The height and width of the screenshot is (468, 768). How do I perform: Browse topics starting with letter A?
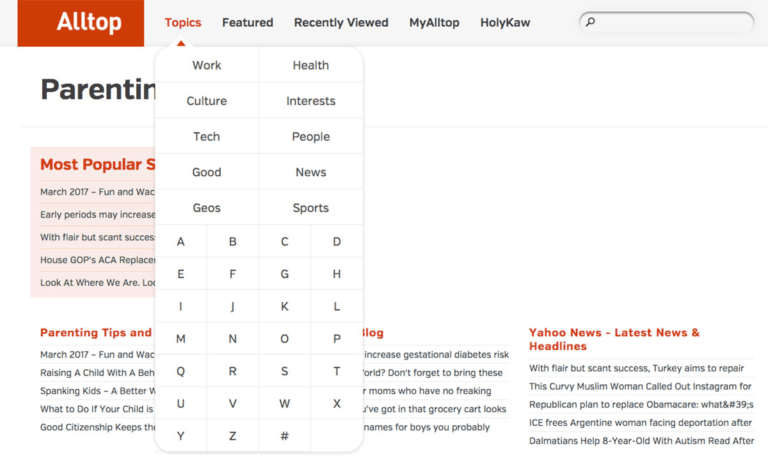pos(181,242)
